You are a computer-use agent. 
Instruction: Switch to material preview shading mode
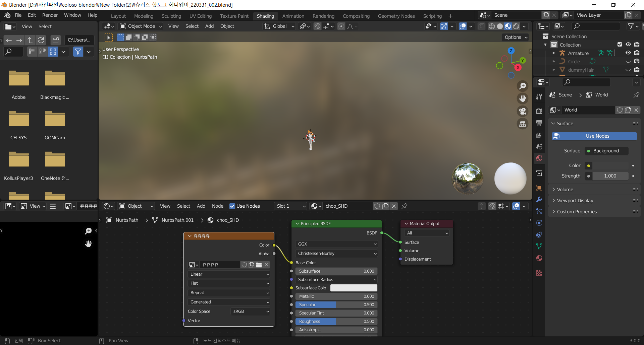coord(508,26)
